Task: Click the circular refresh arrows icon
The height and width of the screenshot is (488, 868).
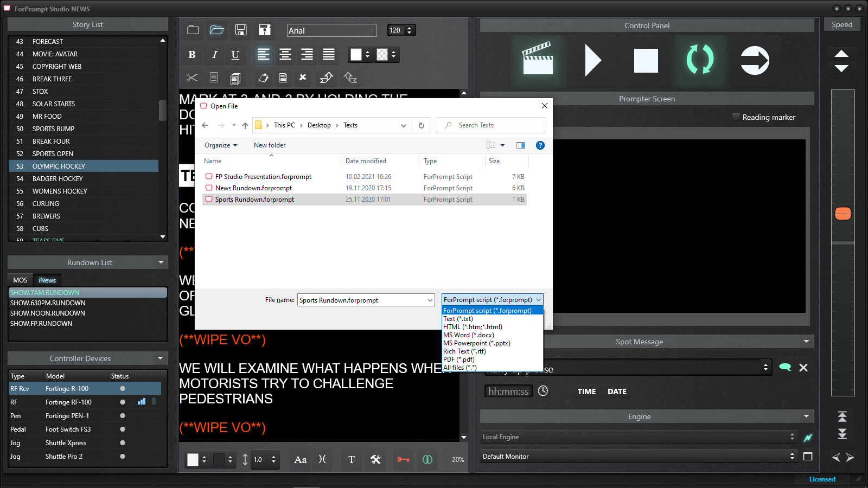Action: coord(700,59)
